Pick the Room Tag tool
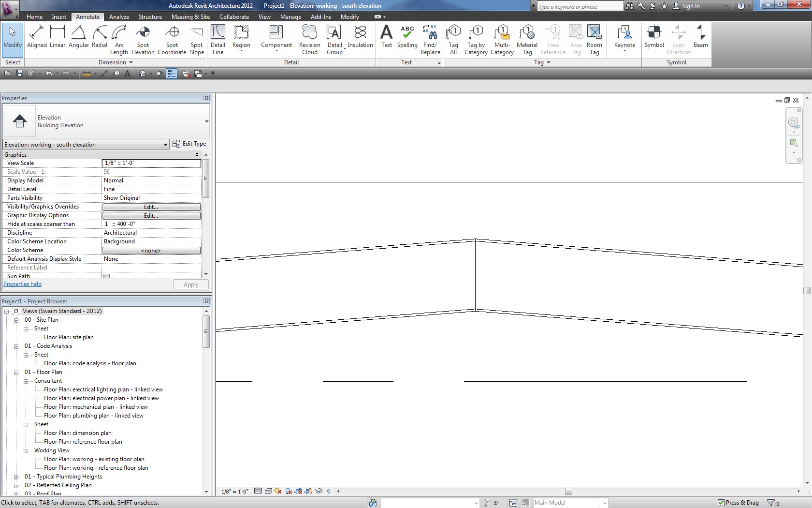The height and width of the screenshot is (508, 812). (594, 40)
